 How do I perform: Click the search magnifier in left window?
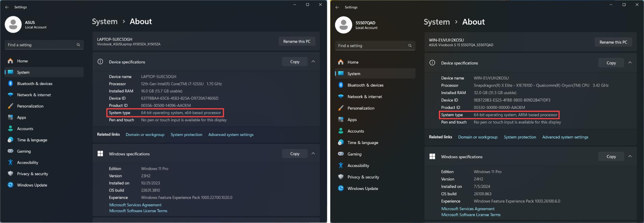[78, 45]
